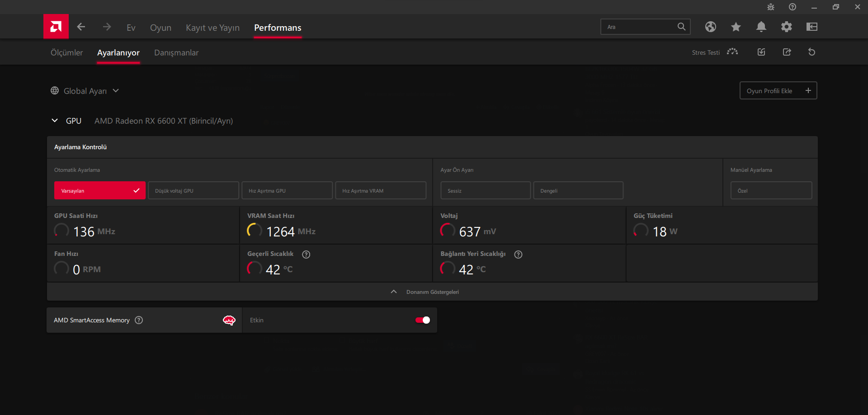Image resolution: width=868 pixels, height=415 pixels.
Task: Open the Ev tab
Action: click(131, 28)
